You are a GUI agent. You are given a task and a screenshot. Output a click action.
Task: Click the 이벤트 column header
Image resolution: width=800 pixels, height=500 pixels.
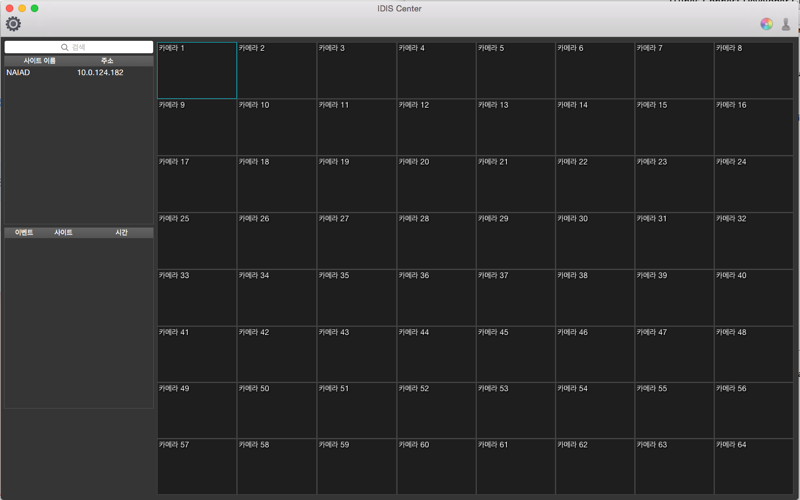click(x=24, y=233)
